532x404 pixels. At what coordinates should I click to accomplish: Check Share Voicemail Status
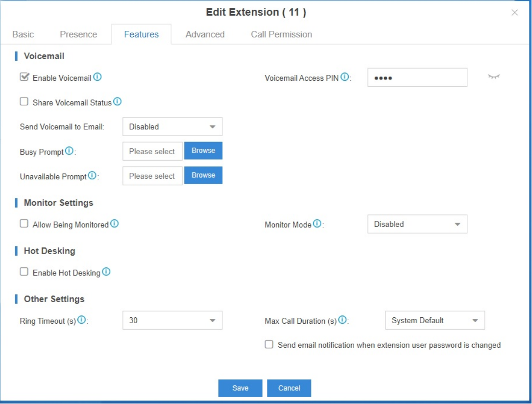24,101
